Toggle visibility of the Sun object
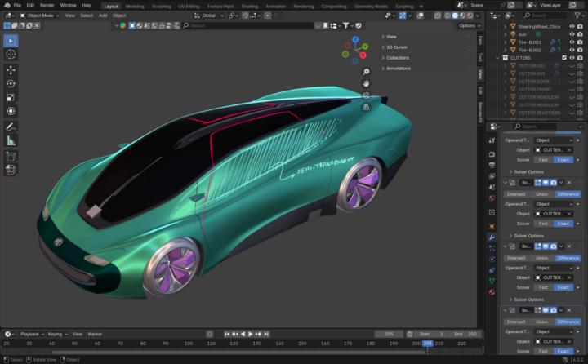Screen dimensions: 588x364 coord(572,34)
